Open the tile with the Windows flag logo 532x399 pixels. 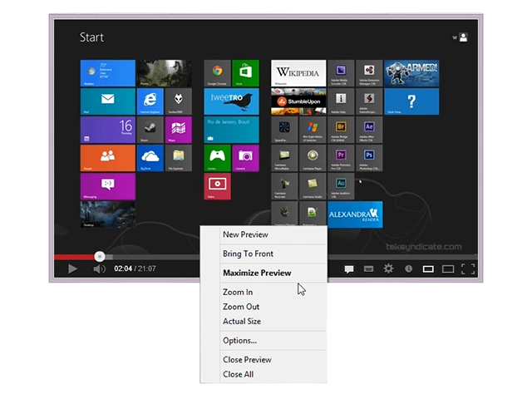[313, 130]
